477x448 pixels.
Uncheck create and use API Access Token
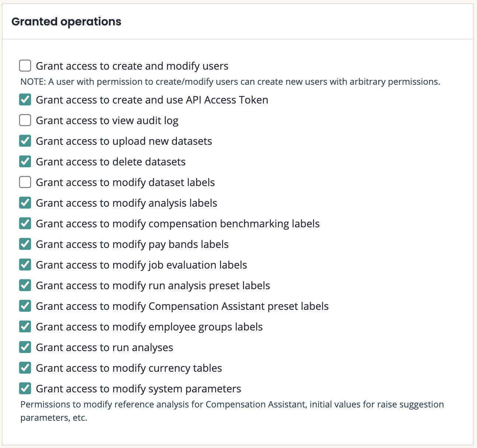pyautogui.click(x=25, y=100)
